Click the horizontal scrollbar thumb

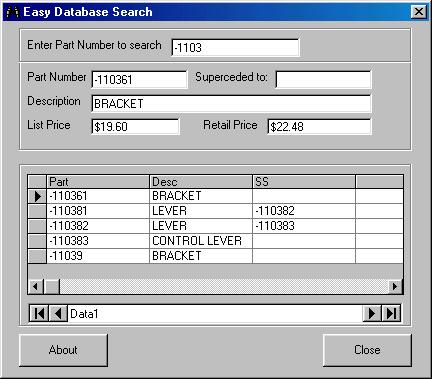52,286
